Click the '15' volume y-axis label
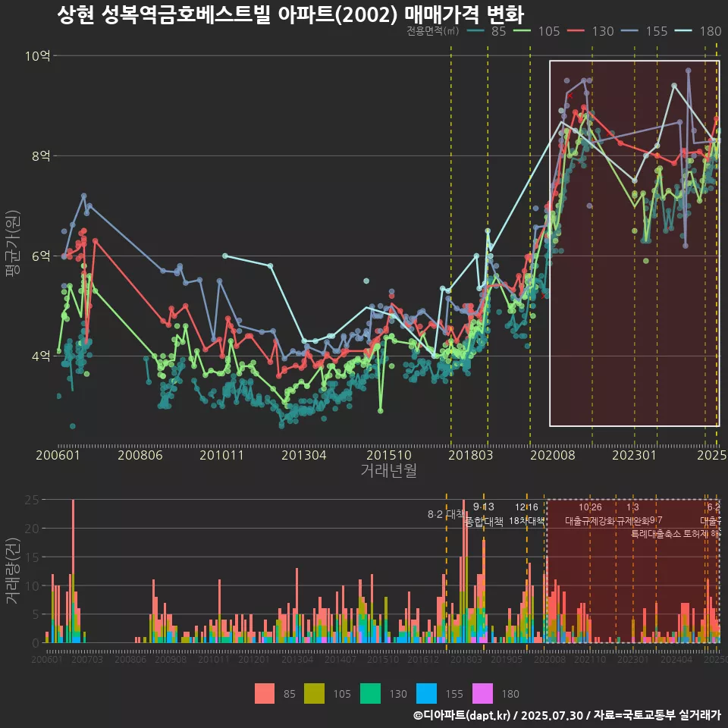Screen dimensions: 728x728 [32, 557]
